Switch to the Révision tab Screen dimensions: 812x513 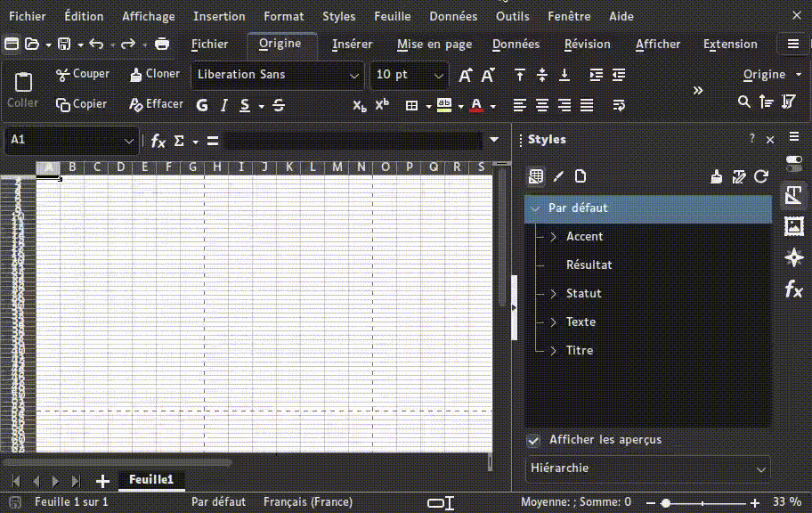click(588, 45)
